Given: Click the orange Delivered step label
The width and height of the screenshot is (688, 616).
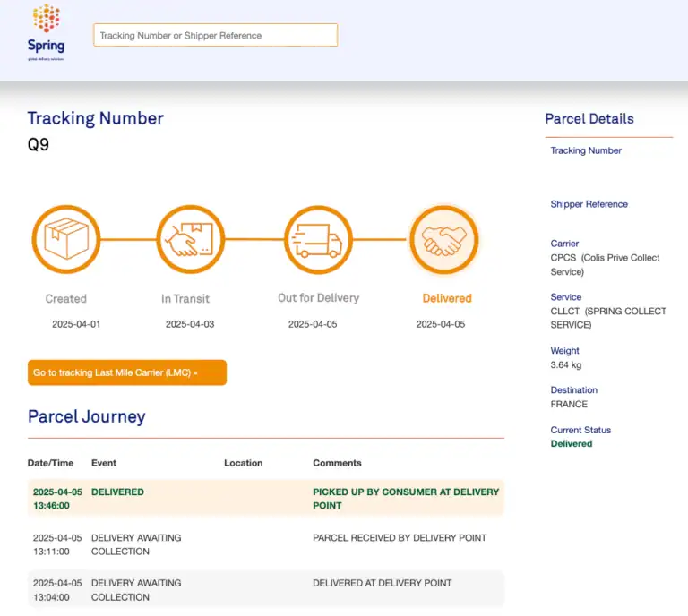Looking at the screenshot, I should pos(446,298).
